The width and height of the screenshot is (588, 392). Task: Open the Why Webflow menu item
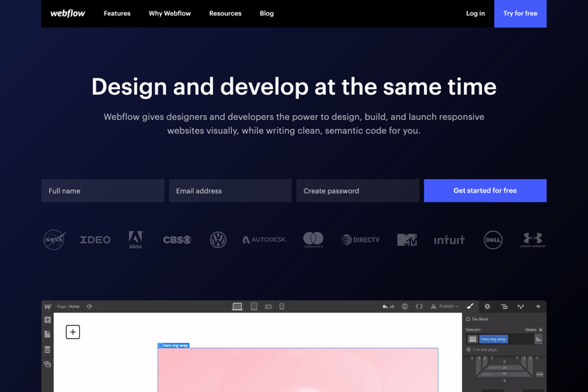pos(170,14)
